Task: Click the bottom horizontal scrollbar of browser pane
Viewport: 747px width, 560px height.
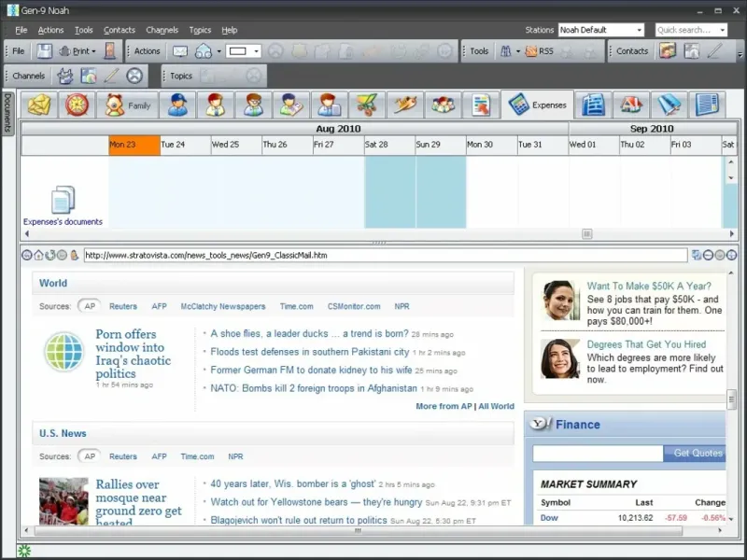Action: click(358, 530)
